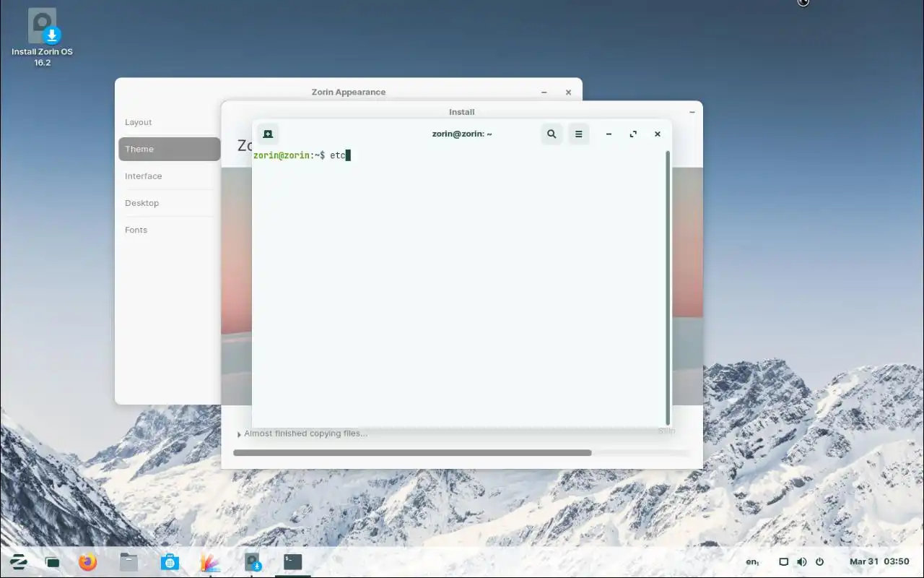Image resolution: width=924 pixels, height=578 pixels.
Task: Select the Desktop tab in Zorin Appearance
Action: 169,203
